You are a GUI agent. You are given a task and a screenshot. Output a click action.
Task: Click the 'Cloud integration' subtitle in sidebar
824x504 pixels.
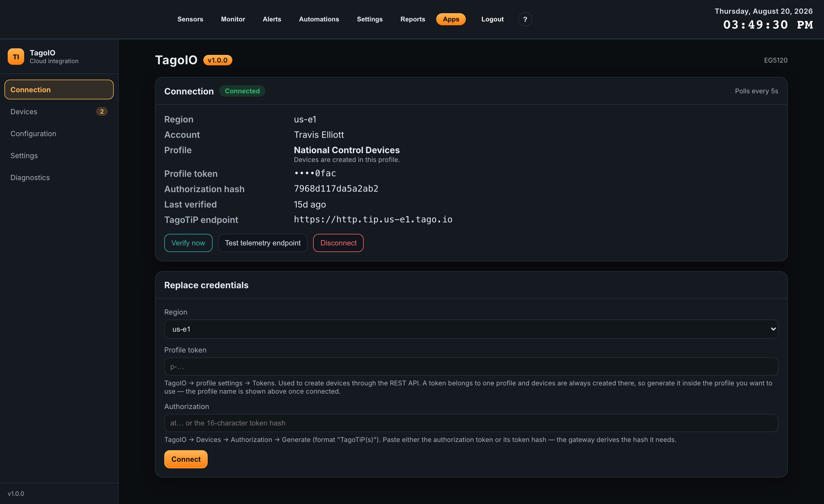tap(54, 61)
